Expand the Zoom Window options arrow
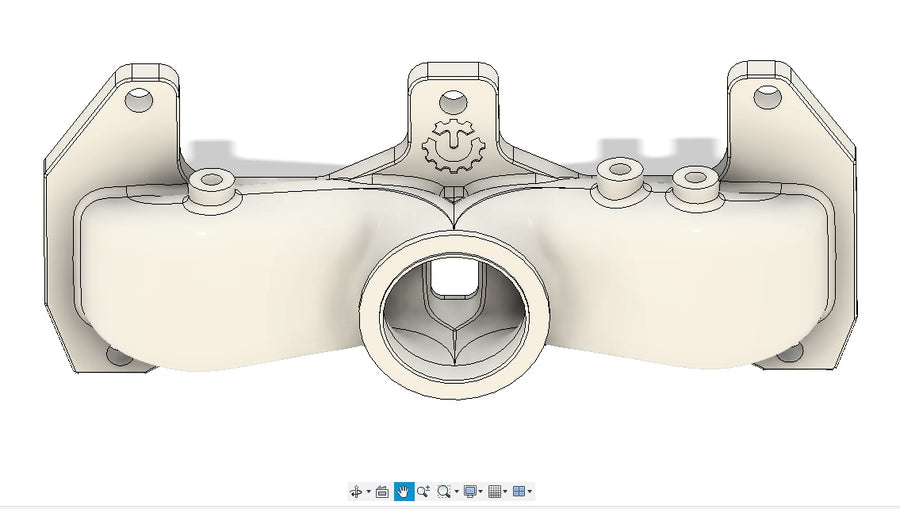 (456, 492)
